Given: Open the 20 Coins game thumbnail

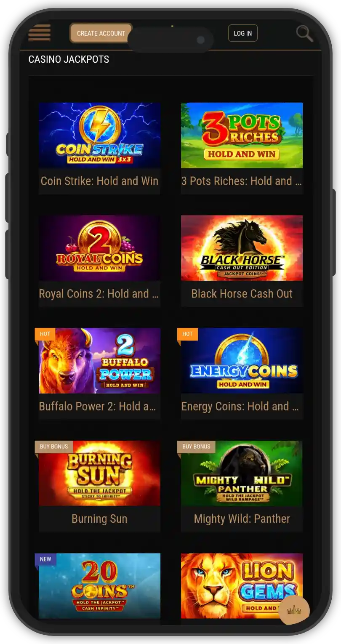Looking at the screenshot, I should pos(99,586).
